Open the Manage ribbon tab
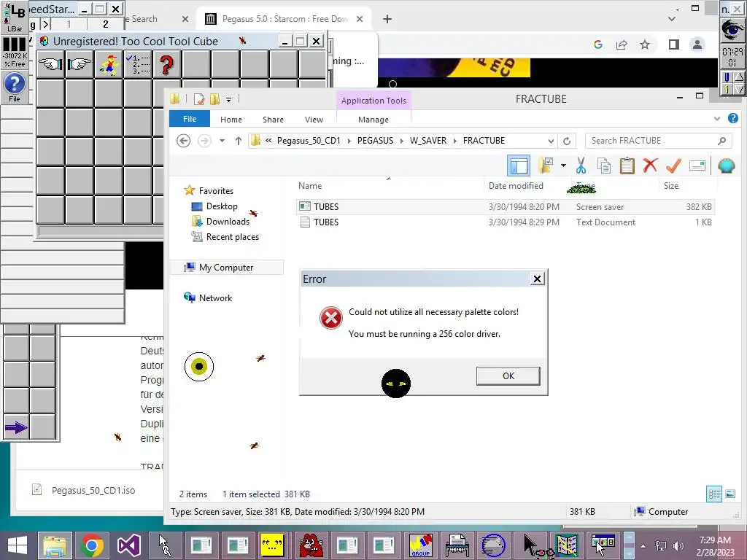This screenshot has height=560, width=747. tap(373, 120)
